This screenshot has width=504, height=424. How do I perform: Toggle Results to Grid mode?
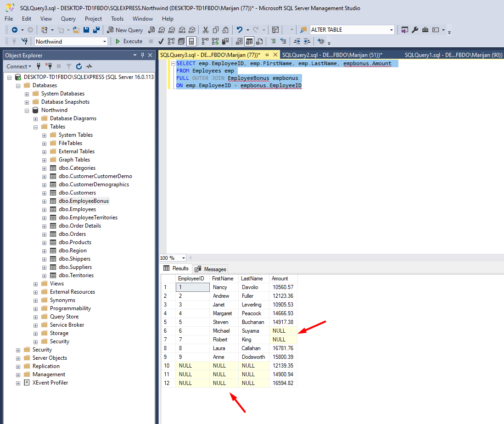coord(249,41)
